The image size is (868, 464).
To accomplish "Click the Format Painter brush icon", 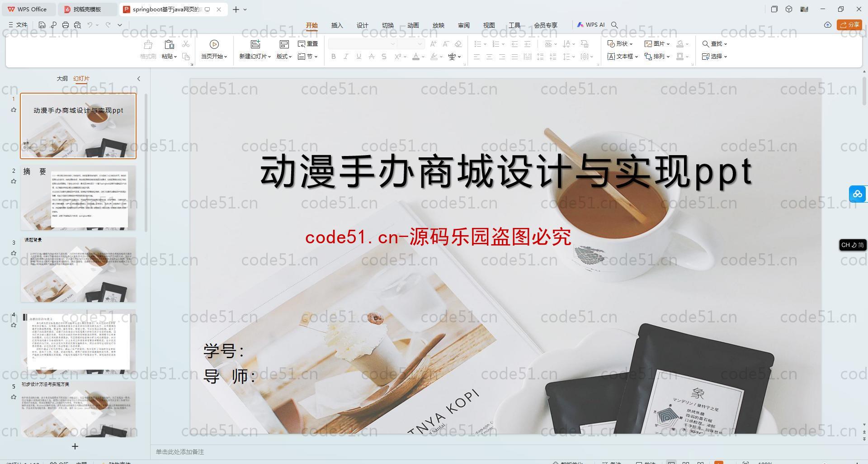I will [148, 44].
